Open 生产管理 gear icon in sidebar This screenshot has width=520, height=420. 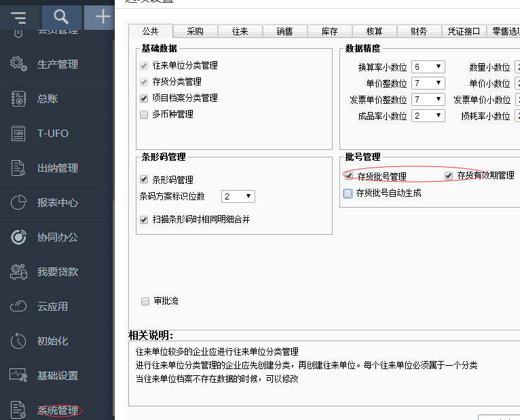click(18, 64)
